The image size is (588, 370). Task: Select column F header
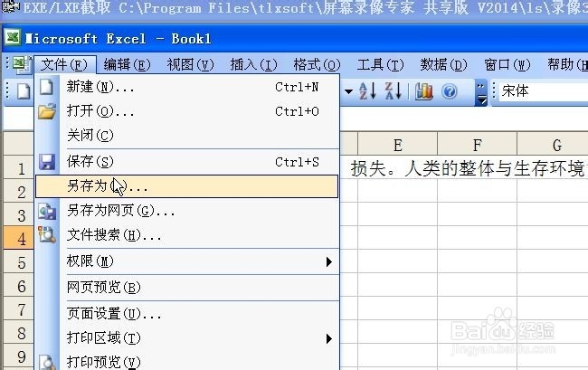(x=477, y=145)
